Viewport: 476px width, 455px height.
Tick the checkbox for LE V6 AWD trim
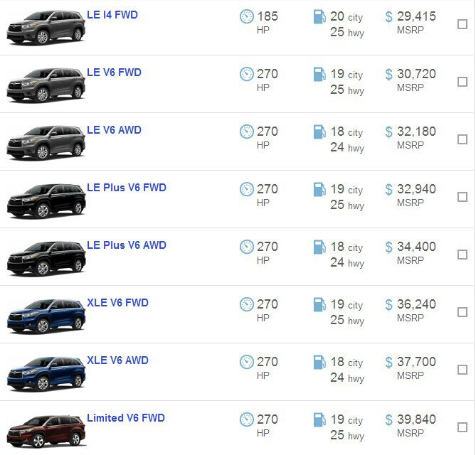[462, 139]
